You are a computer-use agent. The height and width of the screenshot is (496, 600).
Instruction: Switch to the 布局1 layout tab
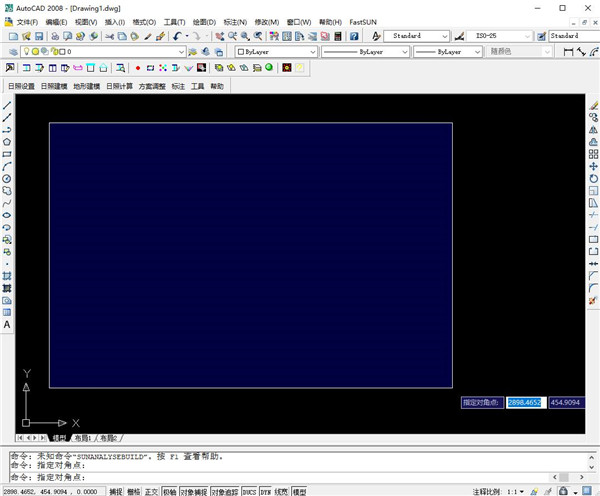(83, 438)
